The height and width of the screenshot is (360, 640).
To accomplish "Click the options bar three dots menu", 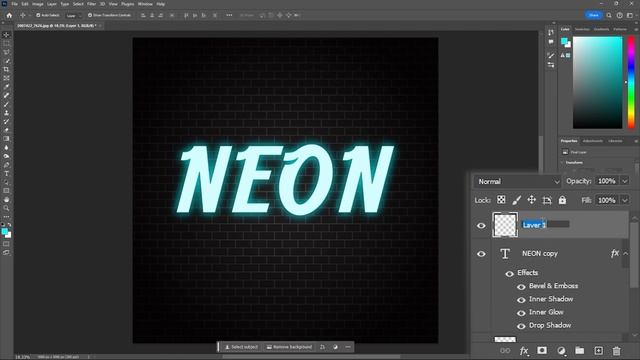I will 229,15.
